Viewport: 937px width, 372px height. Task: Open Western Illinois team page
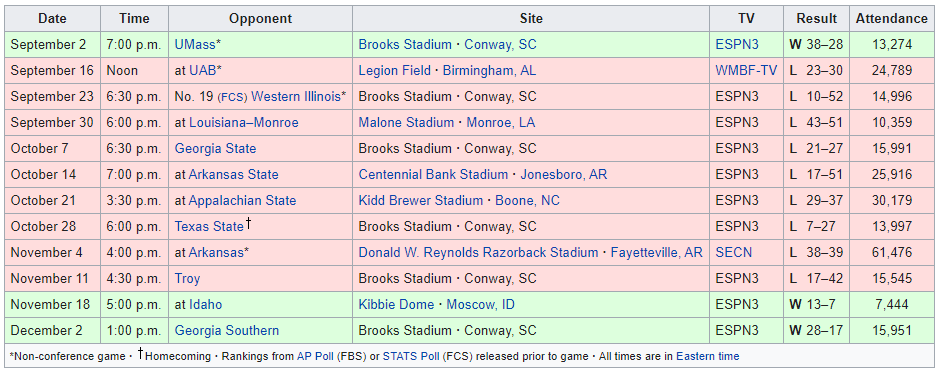click(x=296, y=97)
